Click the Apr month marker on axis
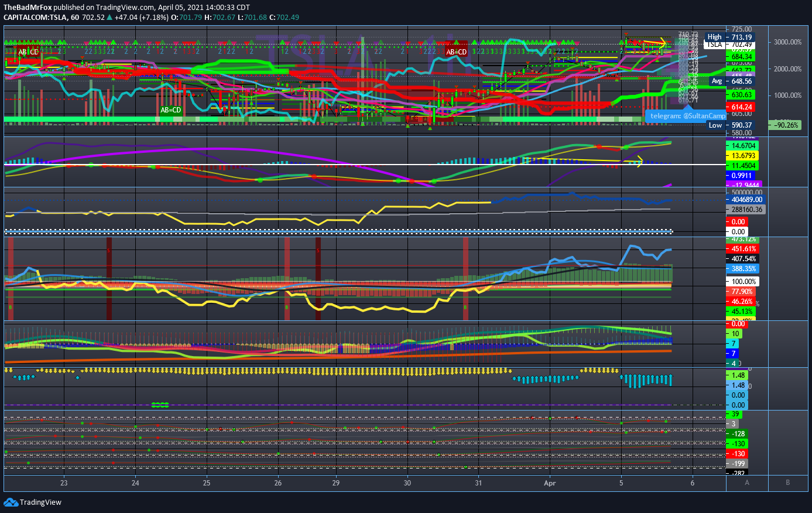 (x=550, y=483)
